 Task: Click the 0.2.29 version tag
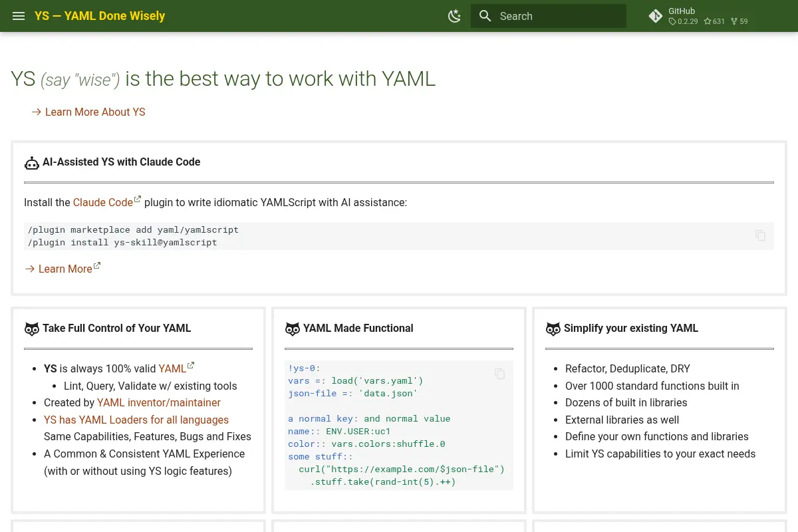[684, 21]
